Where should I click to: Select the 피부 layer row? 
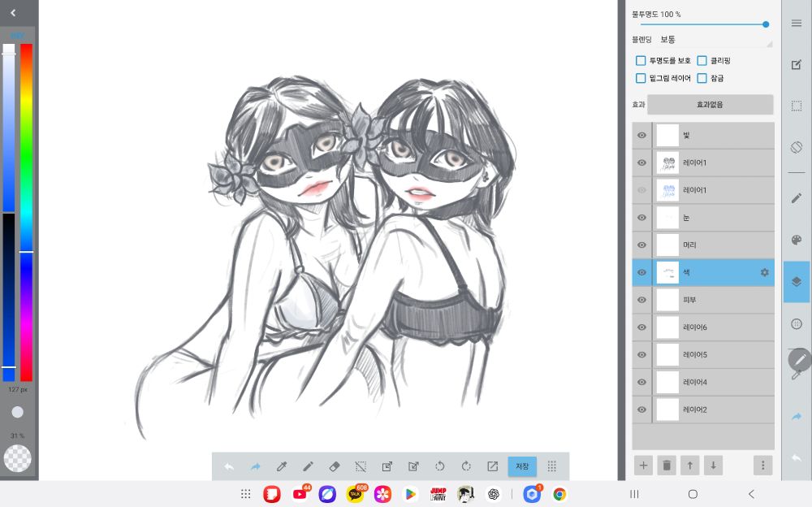pos(703,300)
